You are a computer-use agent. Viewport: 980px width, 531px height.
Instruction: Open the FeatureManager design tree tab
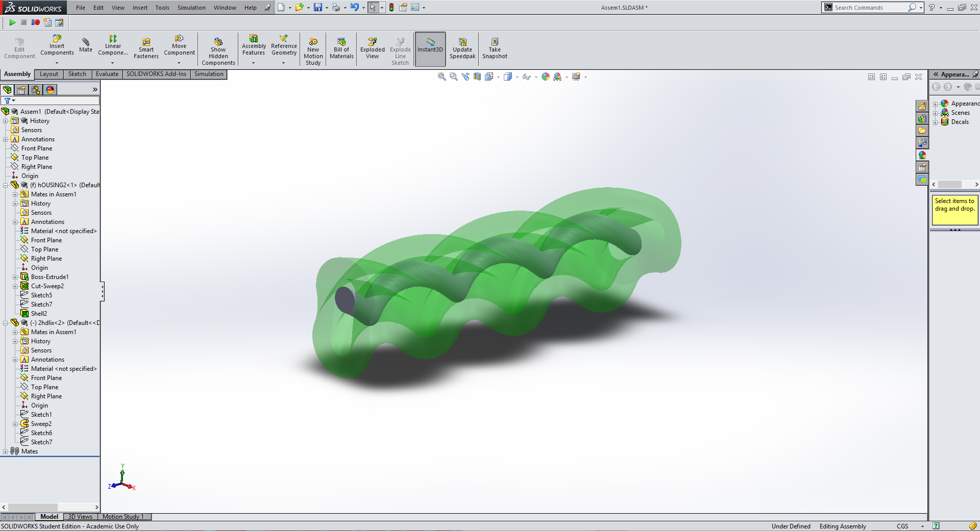[x=8, y=90]
